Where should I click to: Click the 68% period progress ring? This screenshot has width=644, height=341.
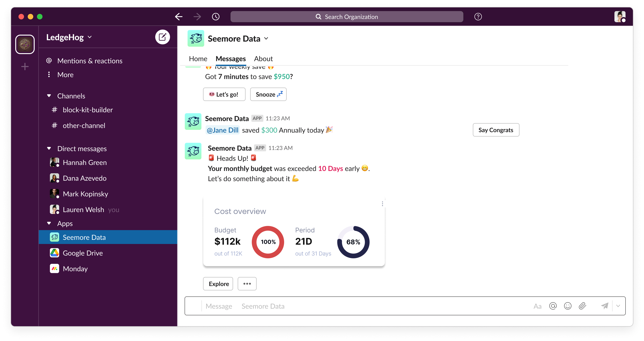coord(353,242)
